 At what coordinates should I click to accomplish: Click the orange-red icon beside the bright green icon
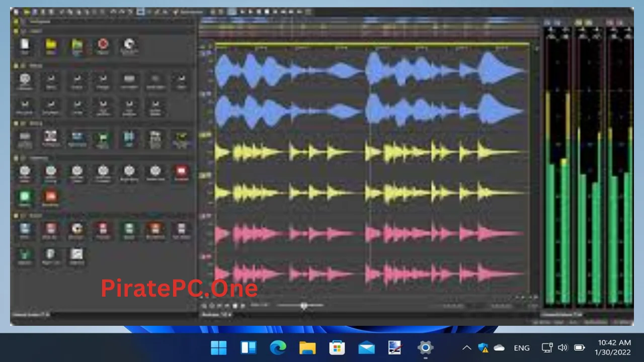51,196
